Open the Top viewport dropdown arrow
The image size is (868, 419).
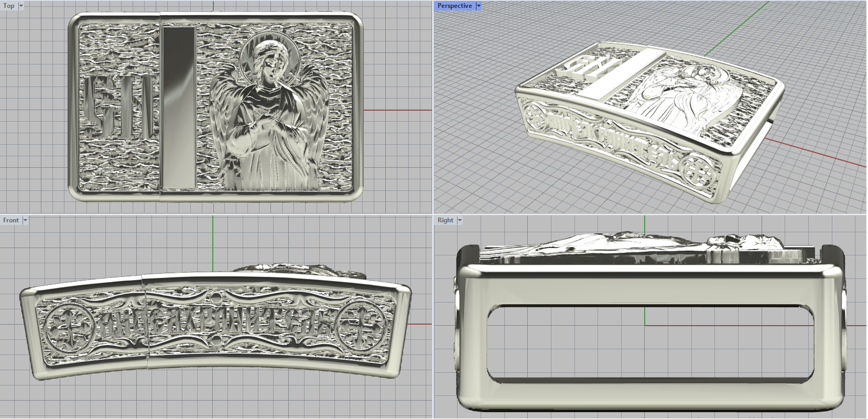21,6
